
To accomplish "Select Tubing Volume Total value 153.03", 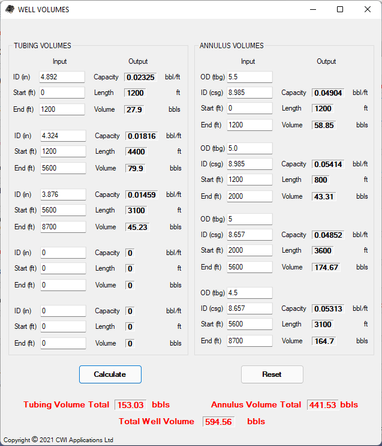I will click(x=130, y=405).
